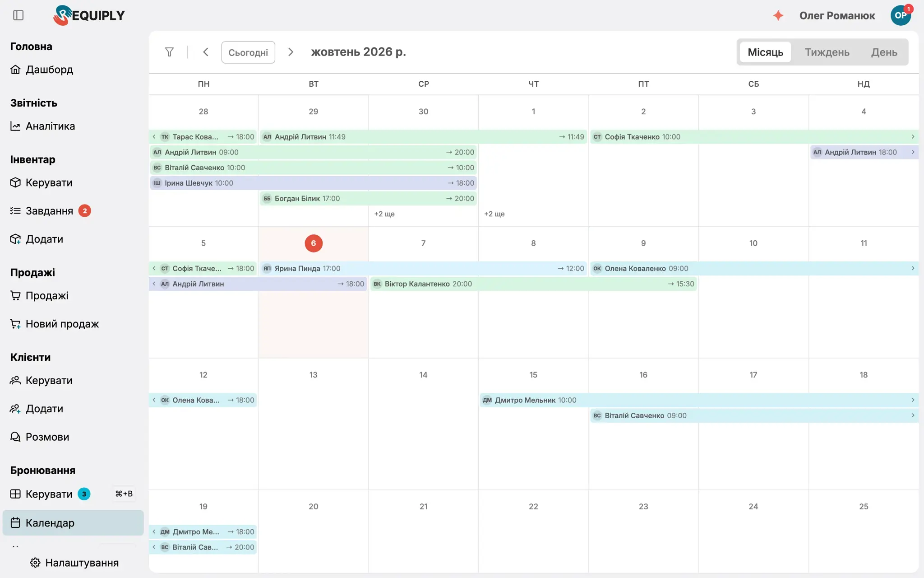Open Керувати under Клієнти
This screenshot has width=924, height=578.
41,380
